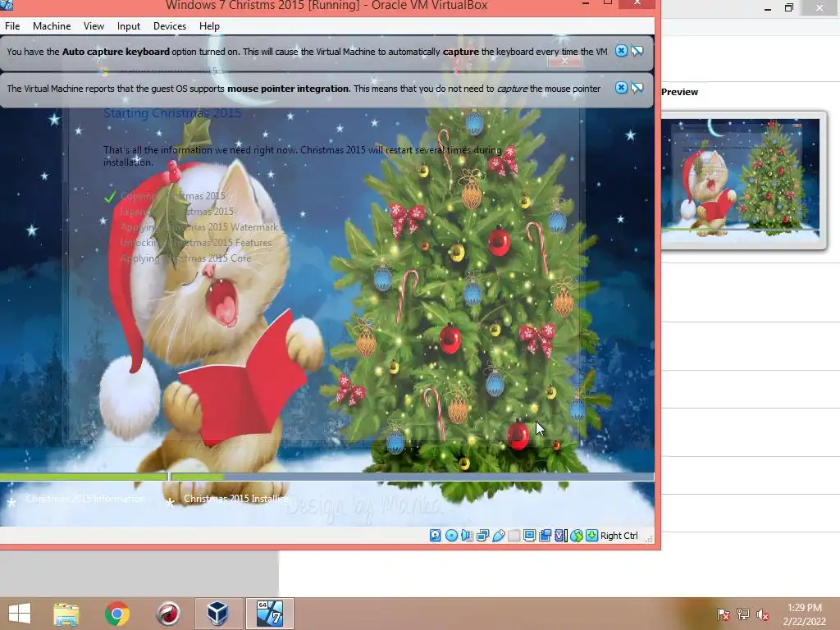Open File Explorer from the taskbar
This screenshot has height=630, width=840.
coord(66,614)
